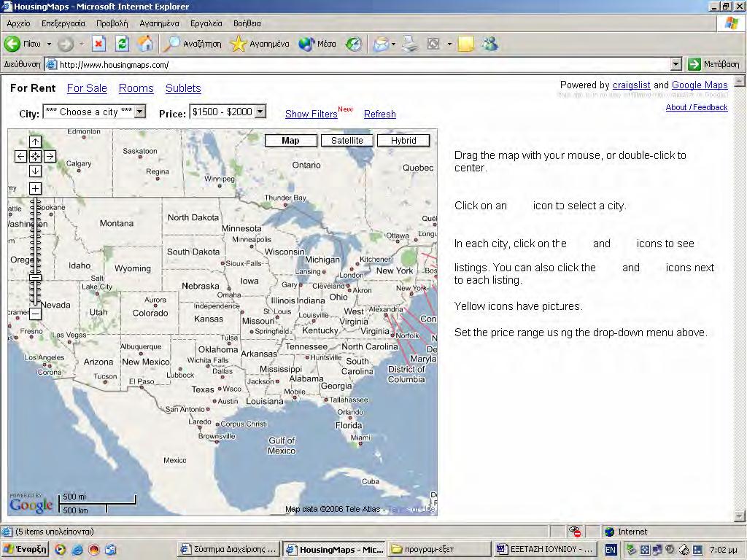The height and width of the screenshot is (560, 747).
Task: Open the History clock icon
Action: click(x=353, y=44)
